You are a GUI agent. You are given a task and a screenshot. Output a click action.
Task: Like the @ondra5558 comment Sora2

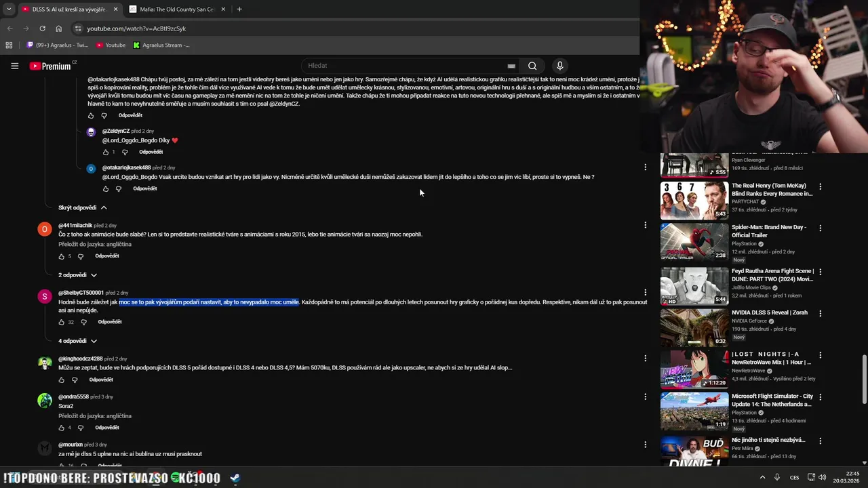(62, 428)
